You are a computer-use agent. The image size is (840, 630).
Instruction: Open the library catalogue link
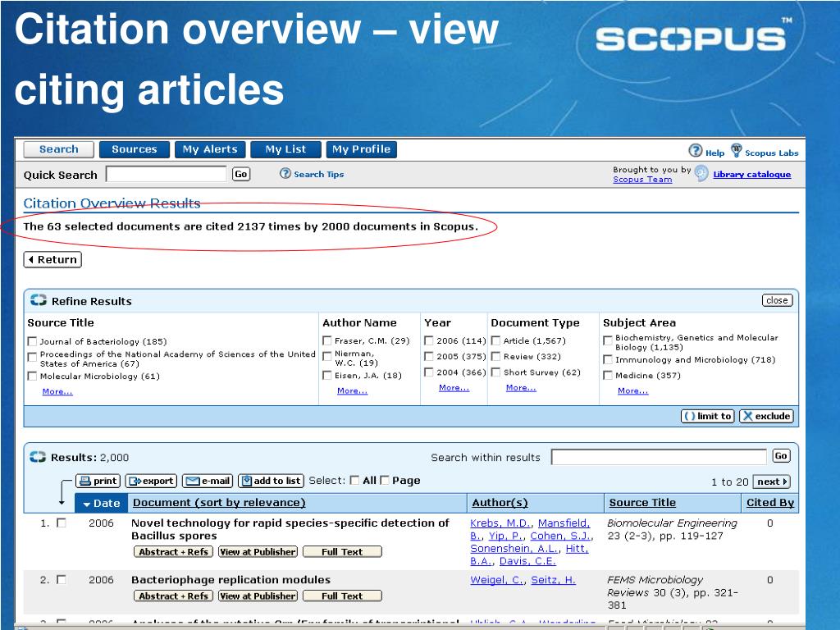click(x=751, y=174)
